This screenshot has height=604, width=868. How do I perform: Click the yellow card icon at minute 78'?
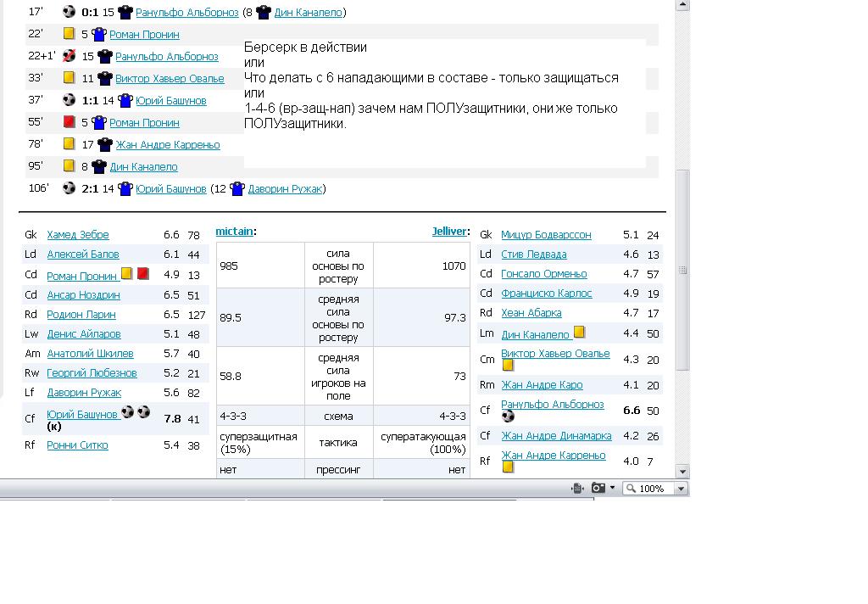click(x=70, y=144)
